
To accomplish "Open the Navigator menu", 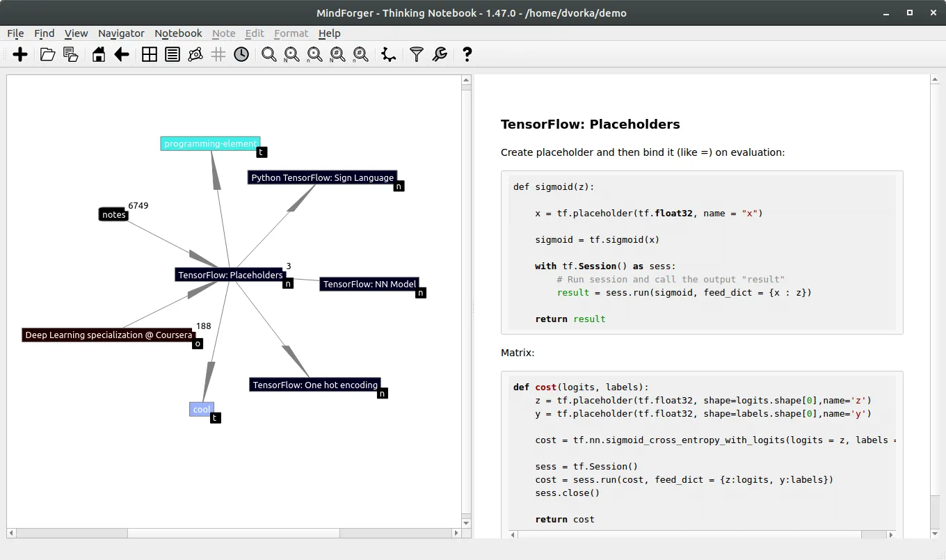I will coord(121,33).
